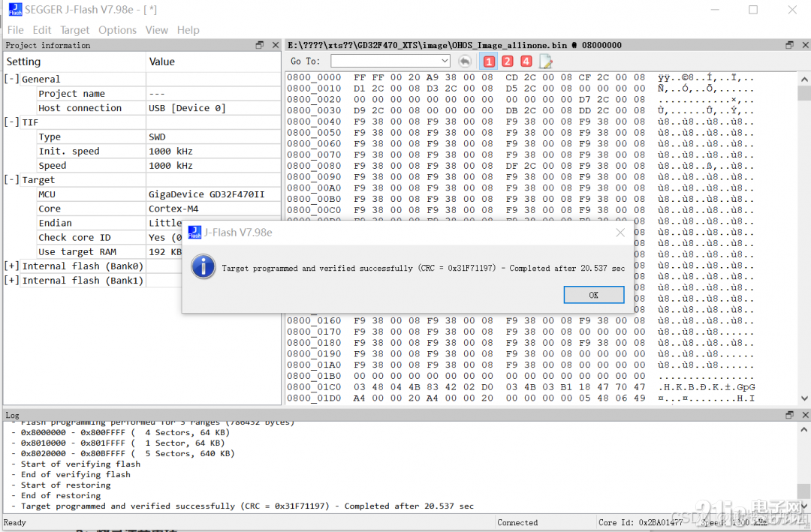Screen dimensions: 811x532
Task: Undock the hex data window
Action: tap(789, 45)
